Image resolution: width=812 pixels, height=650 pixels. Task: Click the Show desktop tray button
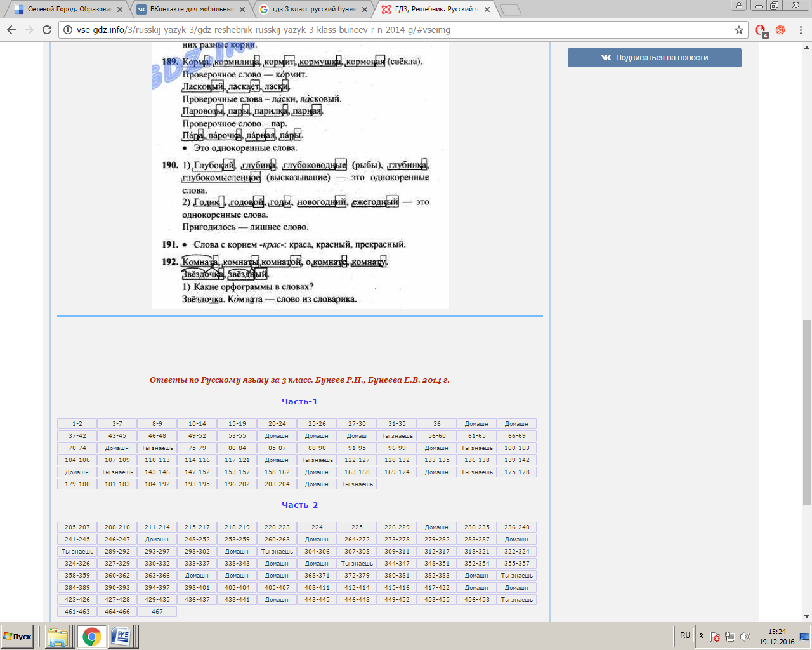[x=804, y=637]
